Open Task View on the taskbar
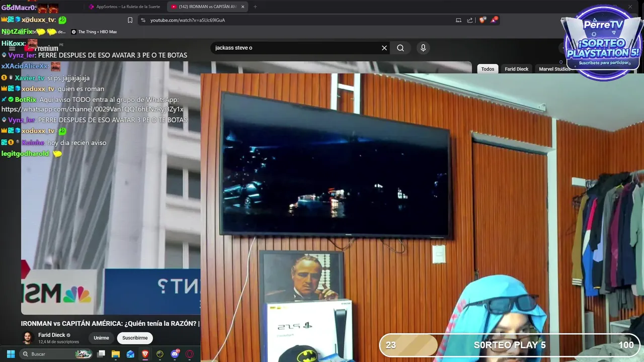 101,354
